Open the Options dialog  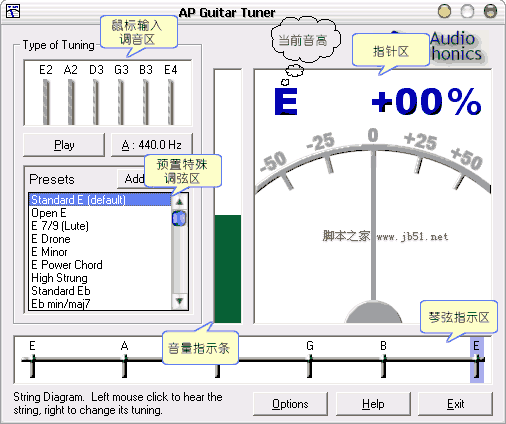tap(290, 404)
